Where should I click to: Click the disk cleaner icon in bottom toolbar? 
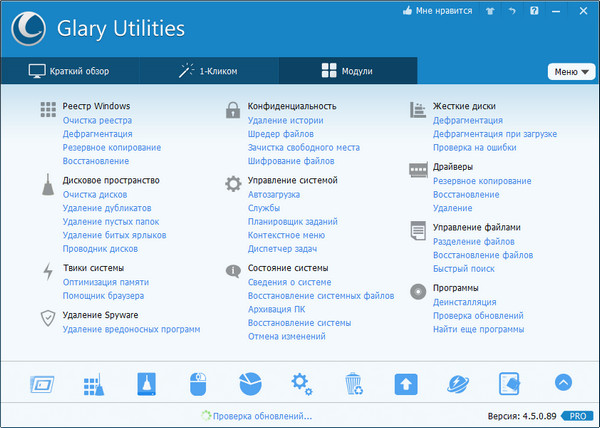coord(144,382)
